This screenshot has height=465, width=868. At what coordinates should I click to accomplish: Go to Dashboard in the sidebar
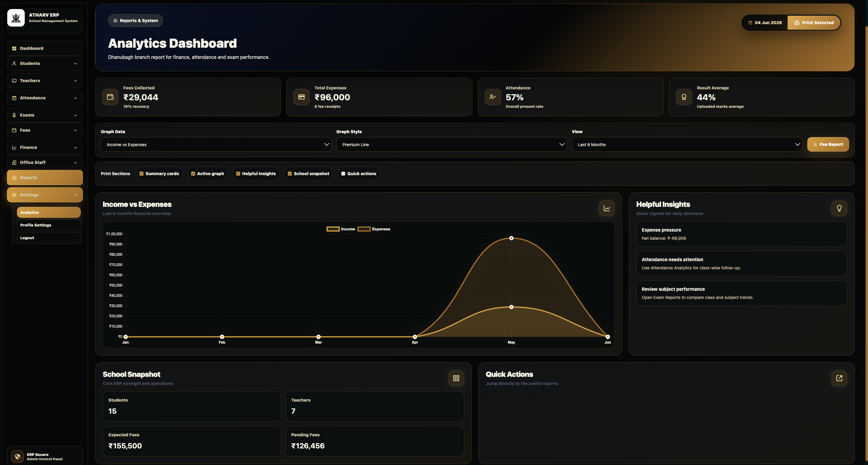click(x=45, y=49)
